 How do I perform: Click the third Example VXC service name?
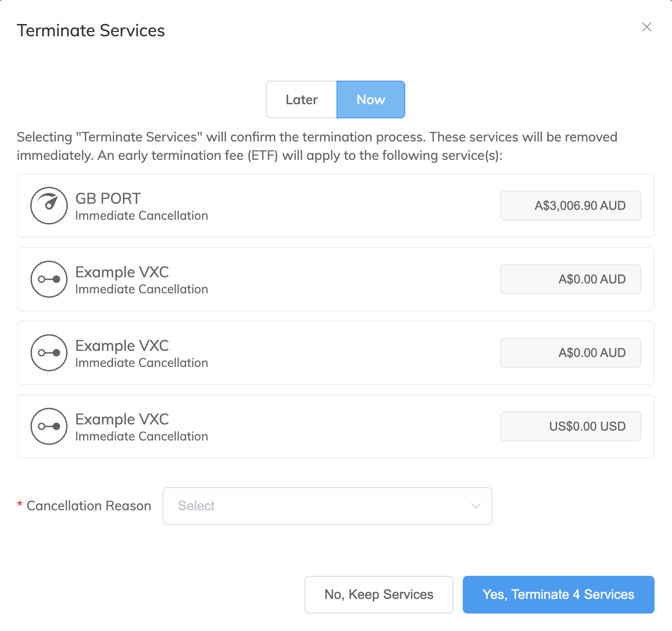[122, 419]
